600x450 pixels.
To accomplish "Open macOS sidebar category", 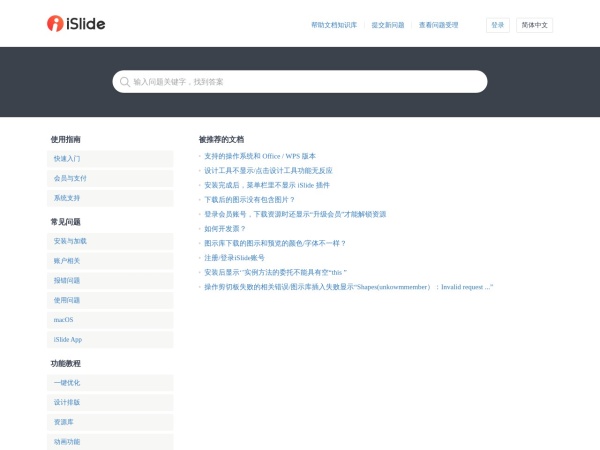I will 110,320.
